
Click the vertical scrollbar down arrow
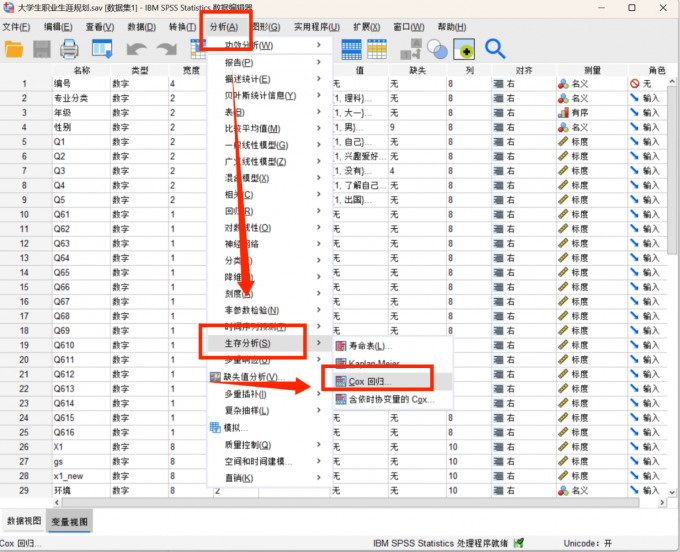click(x=672, y=492)
